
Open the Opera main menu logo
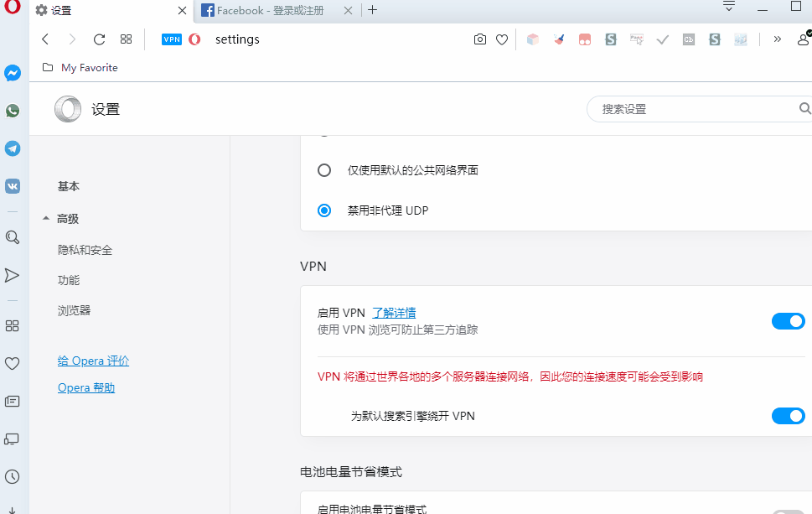13,6
